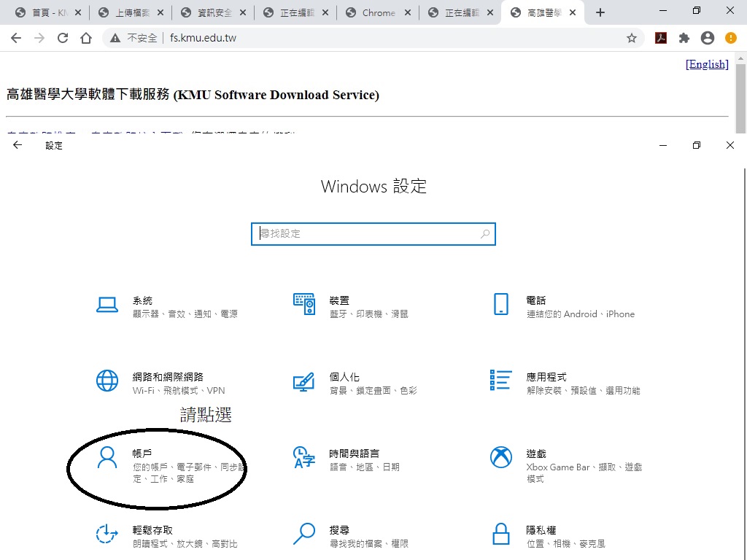Click the Settings window vertical scrollbar
This screenshot has width=747, height=560.
pyautogui.click(x=745, y=363)
